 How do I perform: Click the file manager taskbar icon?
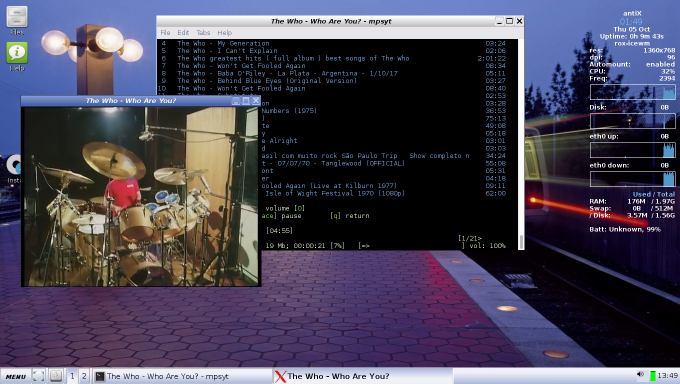tap(56, 376)
